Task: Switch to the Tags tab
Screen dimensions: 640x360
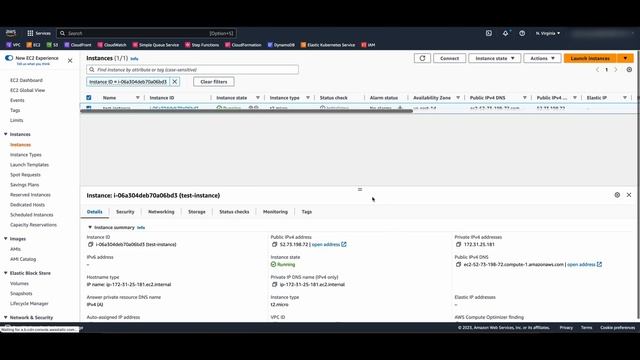Action: [307, 212]
